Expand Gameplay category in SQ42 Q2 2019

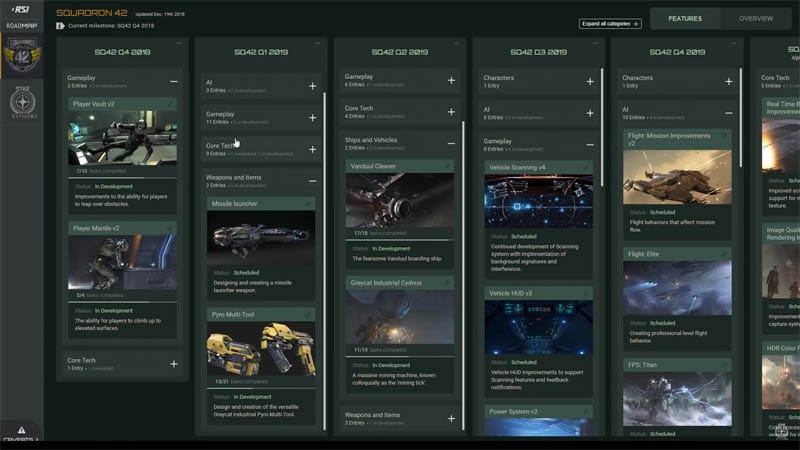click(x=452, y=80)
